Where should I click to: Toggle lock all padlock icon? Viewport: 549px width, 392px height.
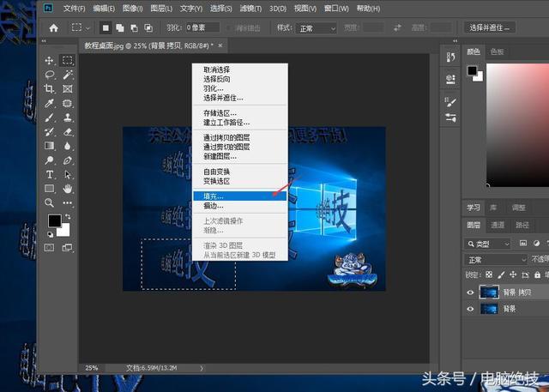click(537, 274)
